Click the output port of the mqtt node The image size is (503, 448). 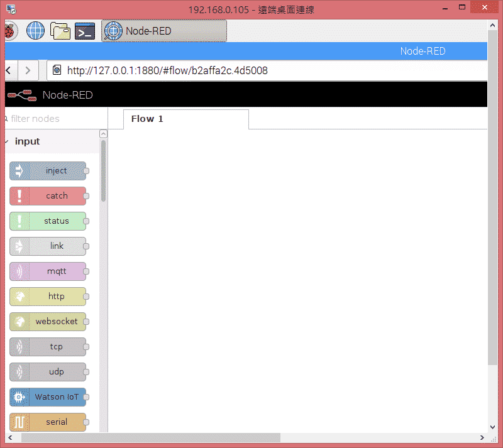[x=86, y=271]
